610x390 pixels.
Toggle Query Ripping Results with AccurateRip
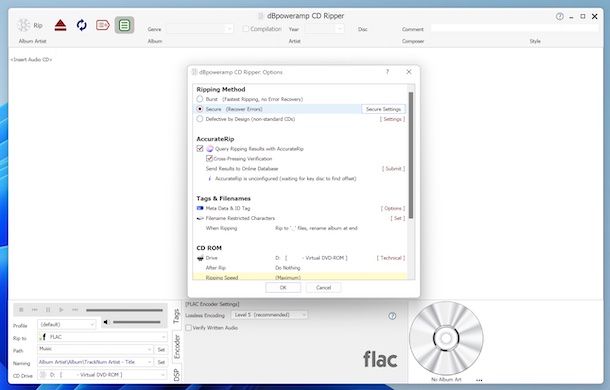(x=200, y=148)
